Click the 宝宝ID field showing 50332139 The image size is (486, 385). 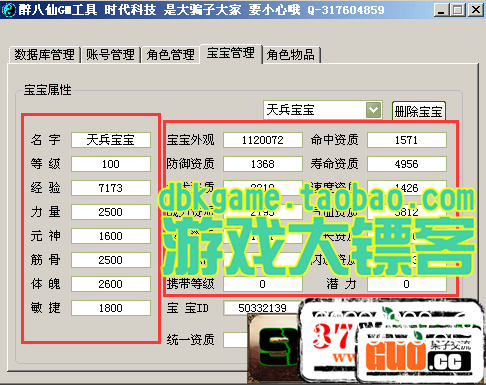coord(263,308)
